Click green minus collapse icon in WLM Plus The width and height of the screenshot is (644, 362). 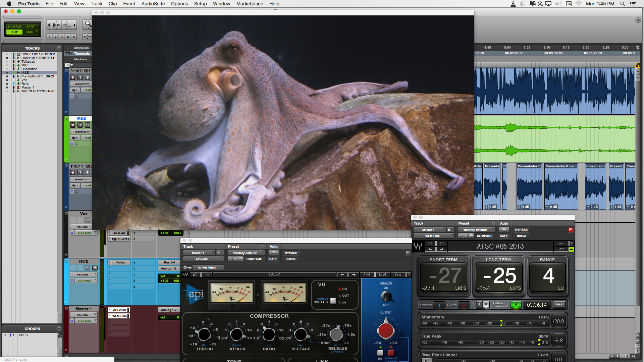coord(572,249)
